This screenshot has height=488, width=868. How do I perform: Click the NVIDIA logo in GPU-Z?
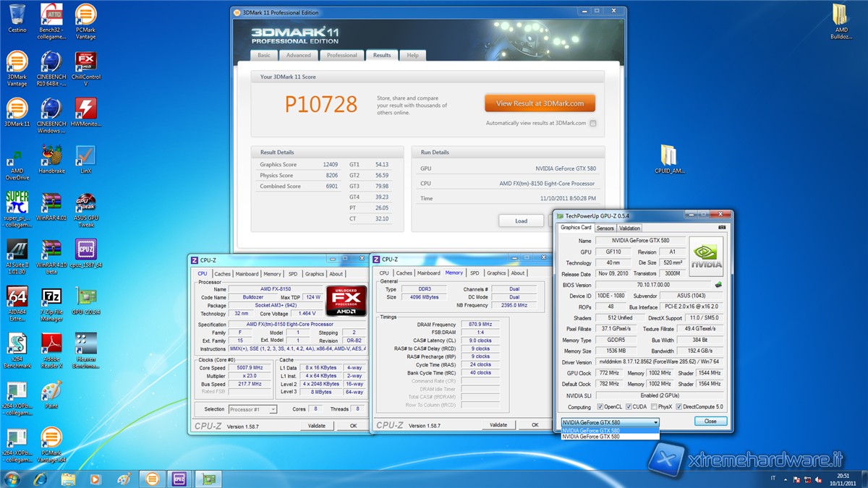tap(705, 257)
